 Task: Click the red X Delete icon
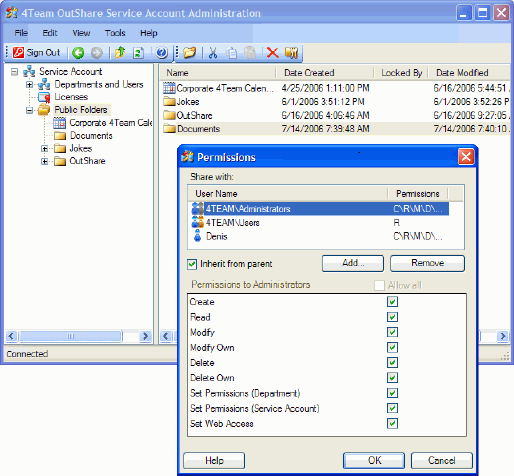(273, 53)
